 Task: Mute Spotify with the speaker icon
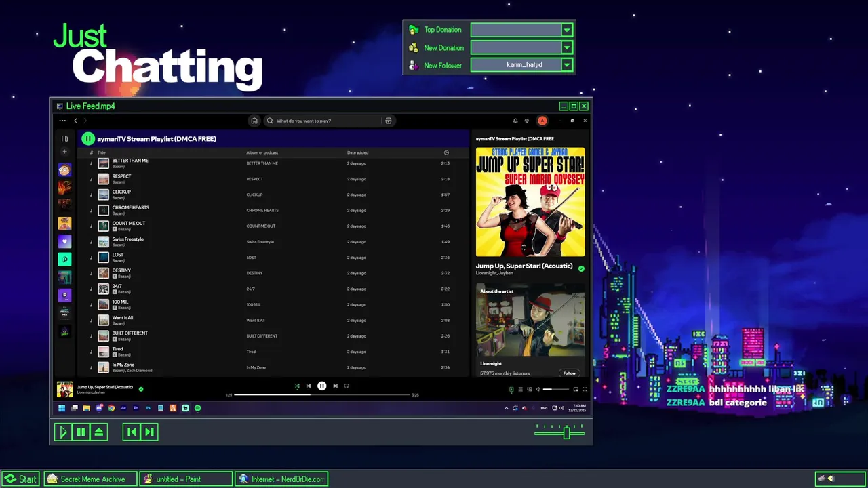pos(538,389)
